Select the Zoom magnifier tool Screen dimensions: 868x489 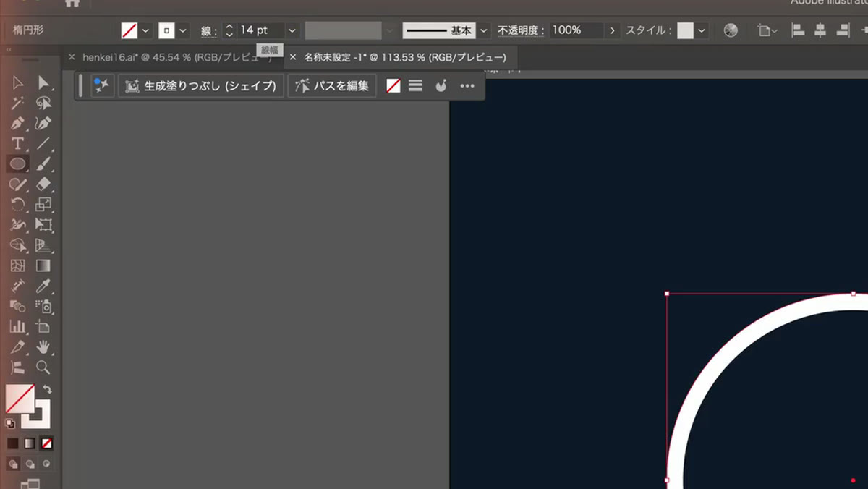(43, 367)
